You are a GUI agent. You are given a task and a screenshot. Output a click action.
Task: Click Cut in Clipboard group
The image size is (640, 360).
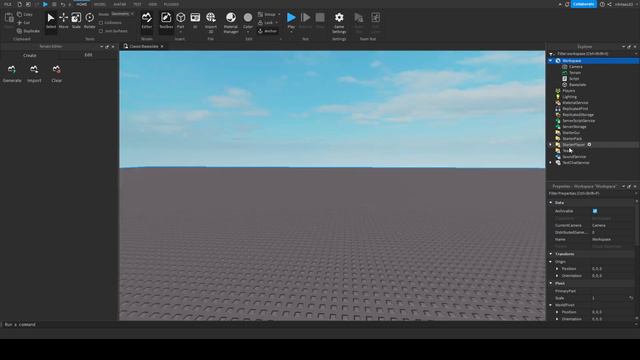24,23
